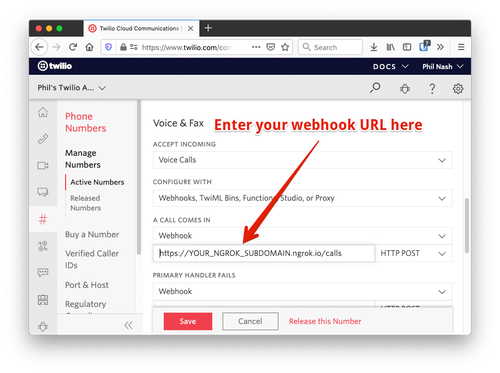Open the debugger bug icon in header

[405, 88]
